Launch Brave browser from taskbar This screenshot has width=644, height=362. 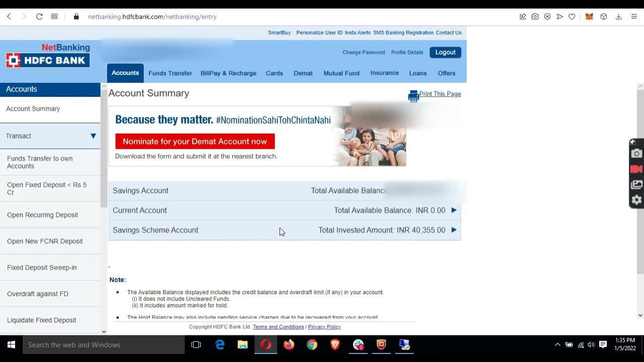(335, 345)
